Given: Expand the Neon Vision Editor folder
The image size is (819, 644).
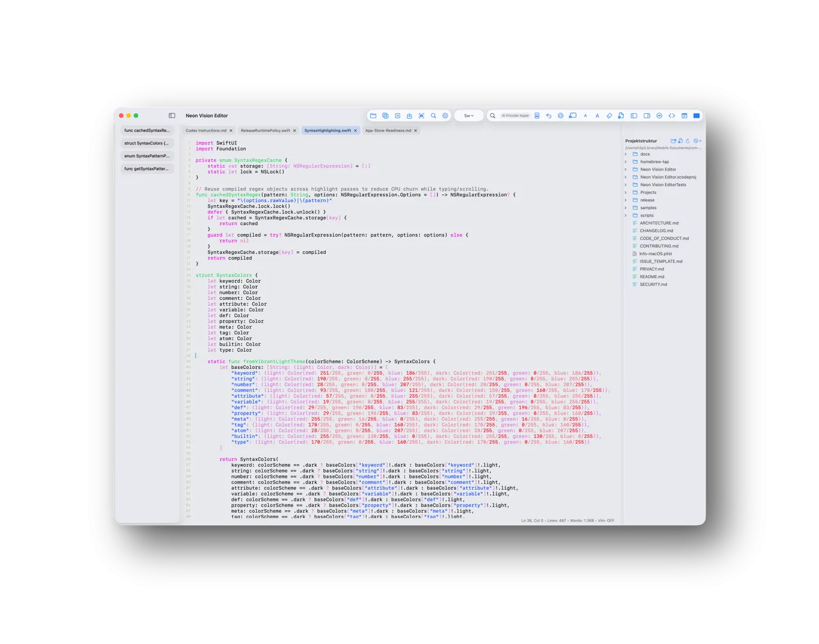Looking at the screenshot, I should [626, 169].
